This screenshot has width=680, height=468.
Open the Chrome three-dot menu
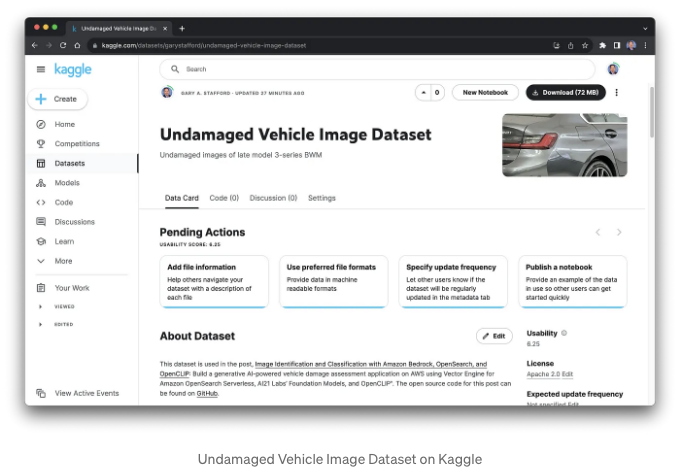point(645,45)
